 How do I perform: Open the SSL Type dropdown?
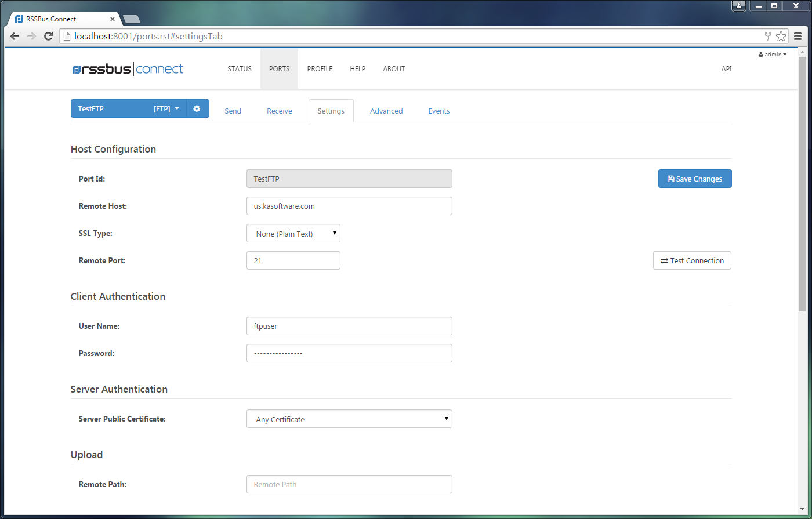(293, 234)
